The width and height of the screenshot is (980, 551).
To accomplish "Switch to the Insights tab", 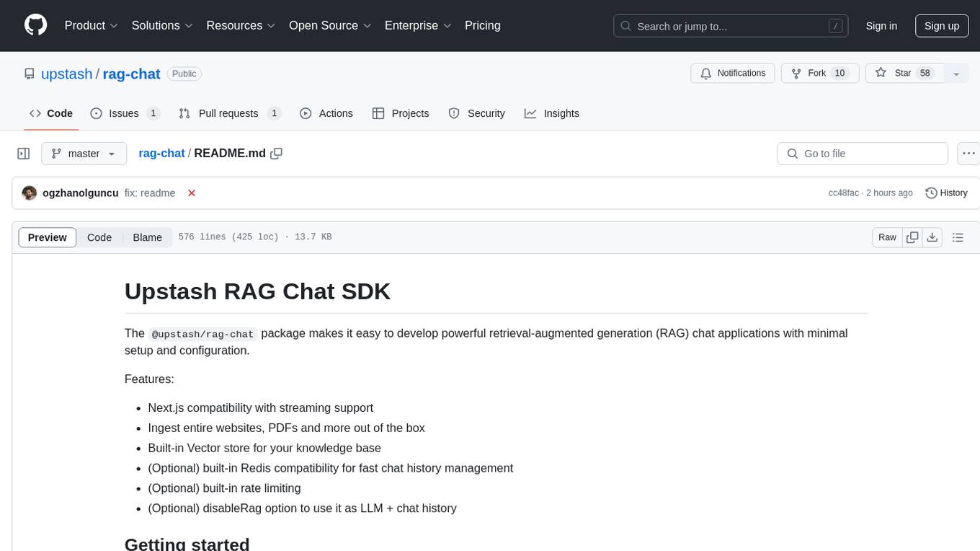I will (552, 113).
